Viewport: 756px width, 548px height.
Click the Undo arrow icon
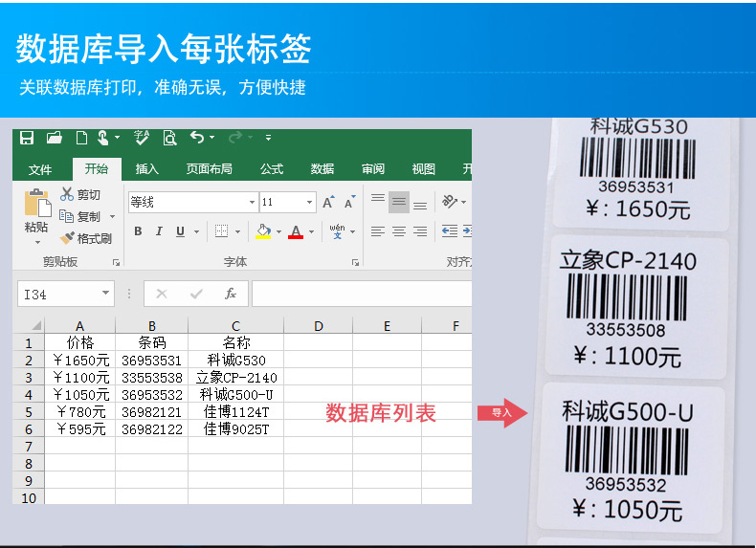click(x=197, y=138)
